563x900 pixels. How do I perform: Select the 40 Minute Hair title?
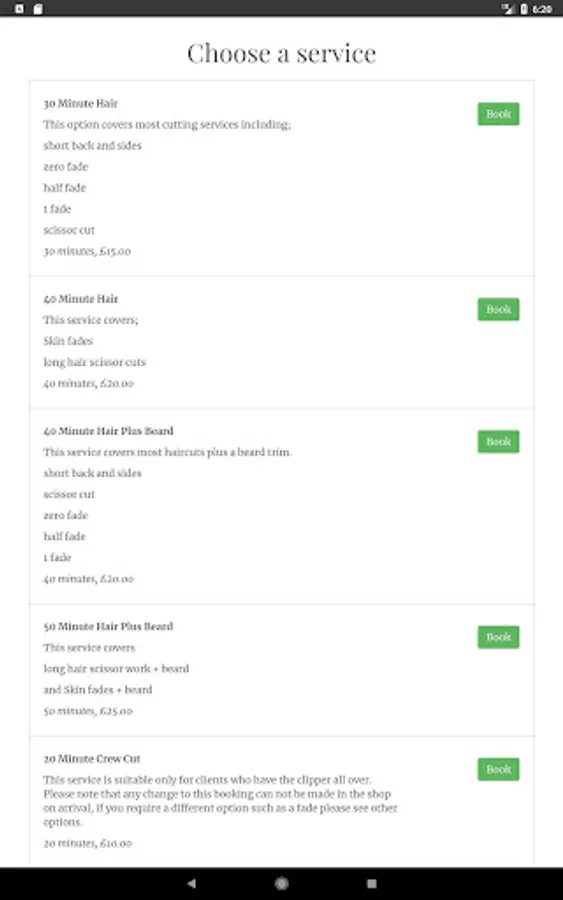click(x=80, y=298)
